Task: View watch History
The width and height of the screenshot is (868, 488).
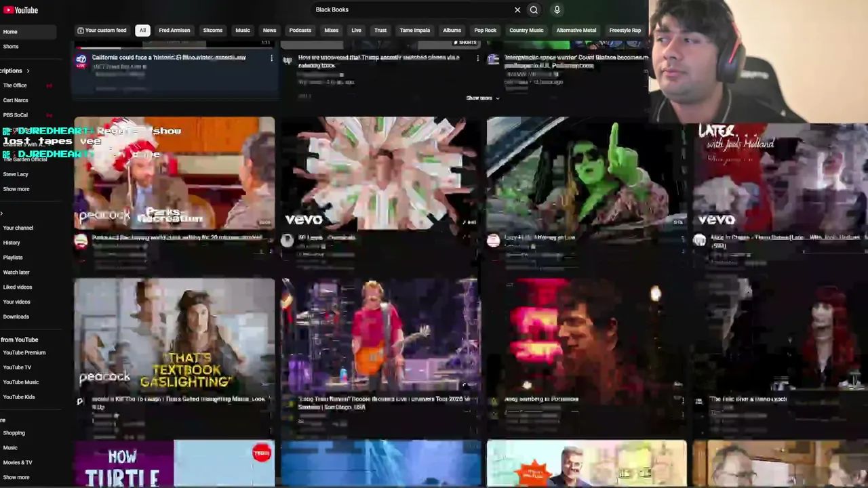Action: (12, 243)
